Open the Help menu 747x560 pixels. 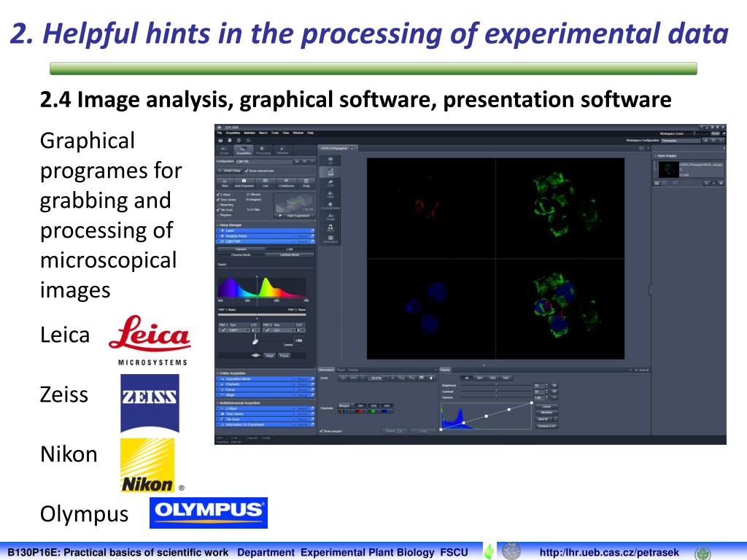[x=310, y=133]
